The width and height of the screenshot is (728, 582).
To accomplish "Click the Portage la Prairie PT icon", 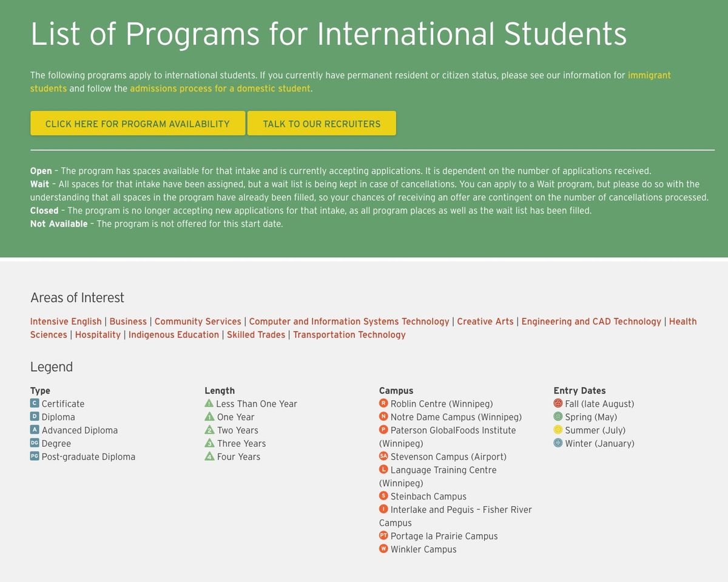I will click(x=383, y=536).
